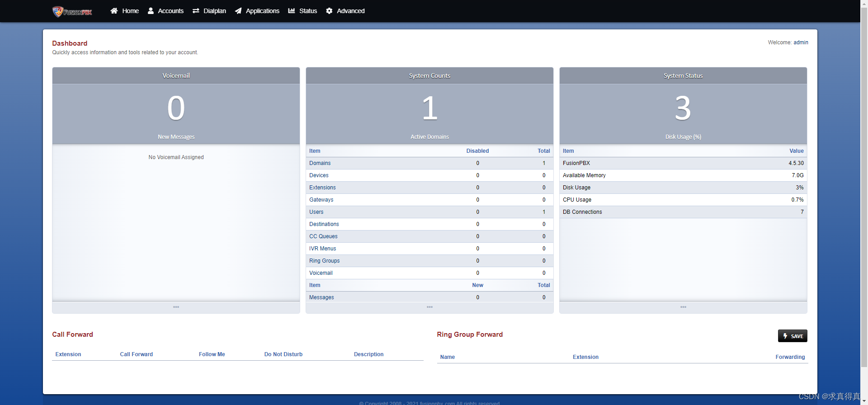Screen dimensions: 868x405
Task: Click the Disk Usage (%) count 3
Action: (x=683, y=108)
